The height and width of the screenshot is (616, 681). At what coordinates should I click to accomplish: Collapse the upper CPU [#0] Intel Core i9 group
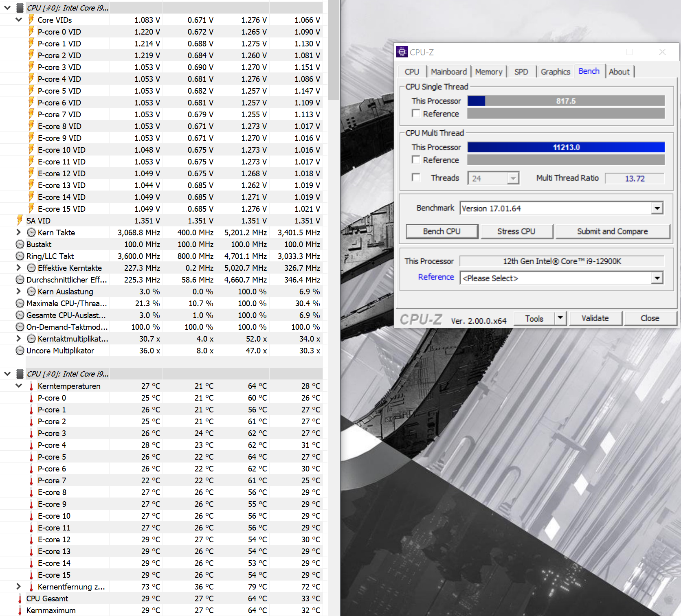coord(7,8)
